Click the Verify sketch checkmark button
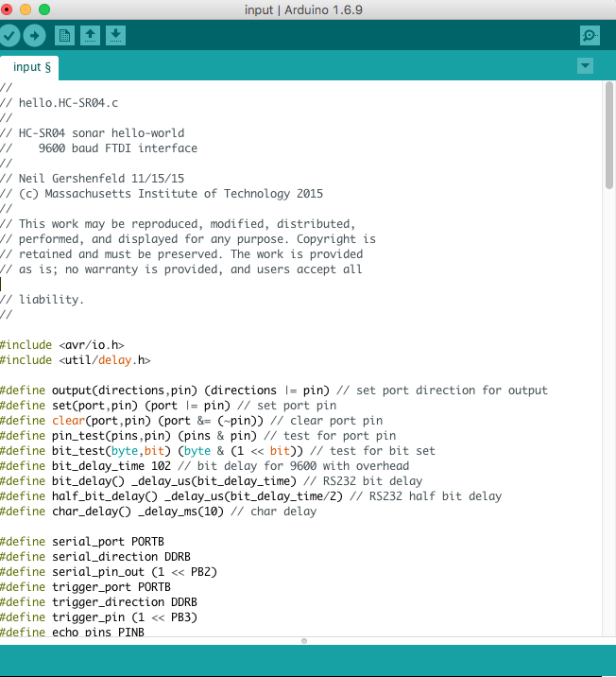 pos(9,35)
